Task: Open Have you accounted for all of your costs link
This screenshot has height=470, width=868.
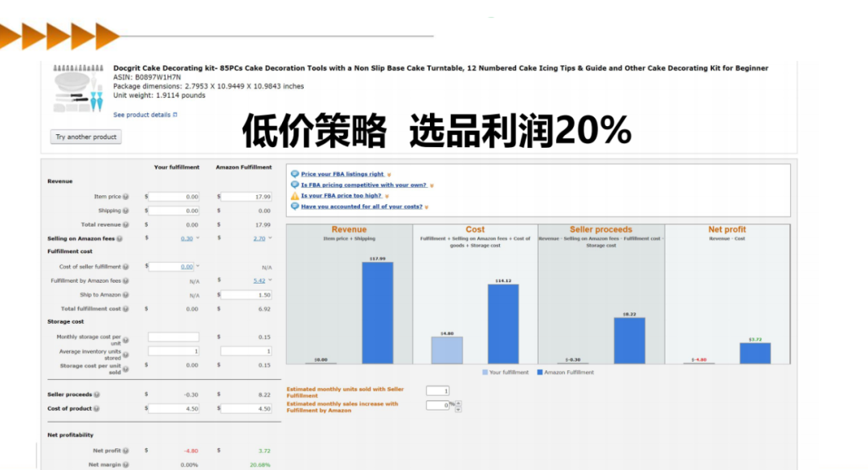Action: pyautogui.click(x=362, y=206)
